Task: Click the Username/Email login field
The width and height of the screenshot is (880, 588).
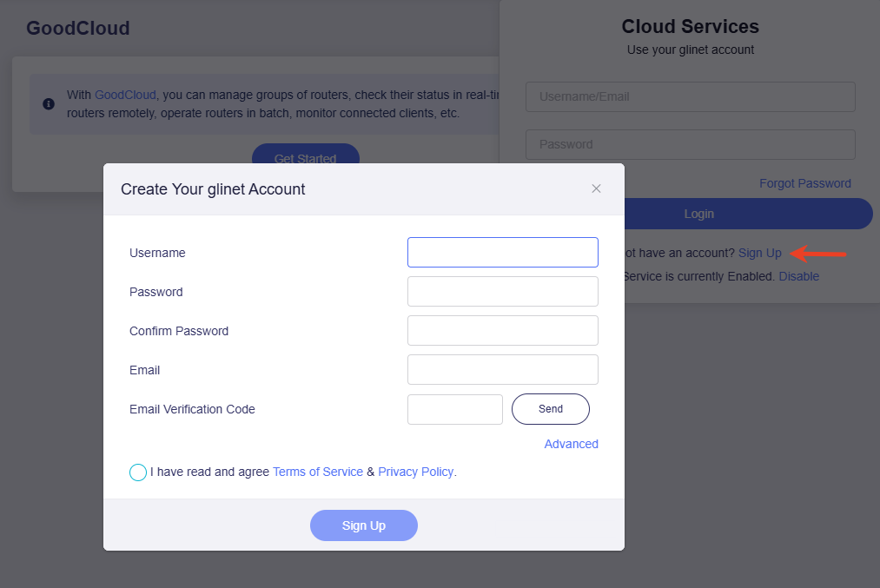Action: [690, 96]
